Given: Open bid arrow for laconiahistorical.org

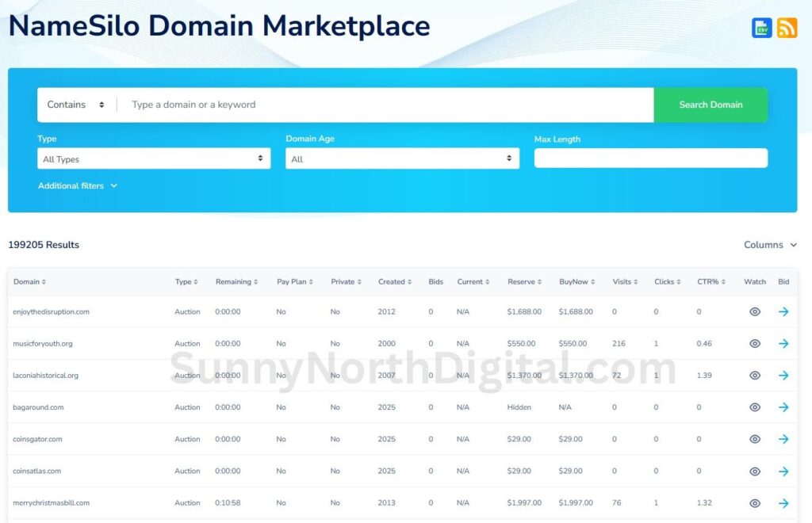Looking at the screenshot, I should [783, 376].
